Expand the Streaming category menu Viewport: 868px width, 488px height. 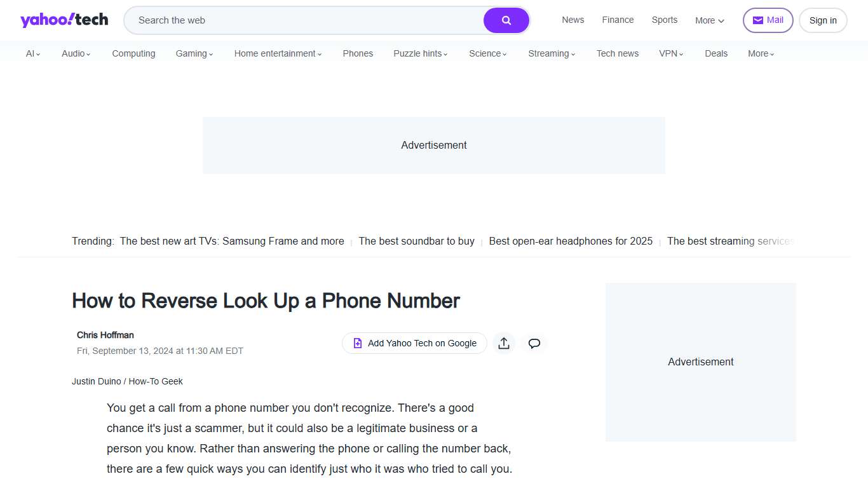[x=551, y=53]
